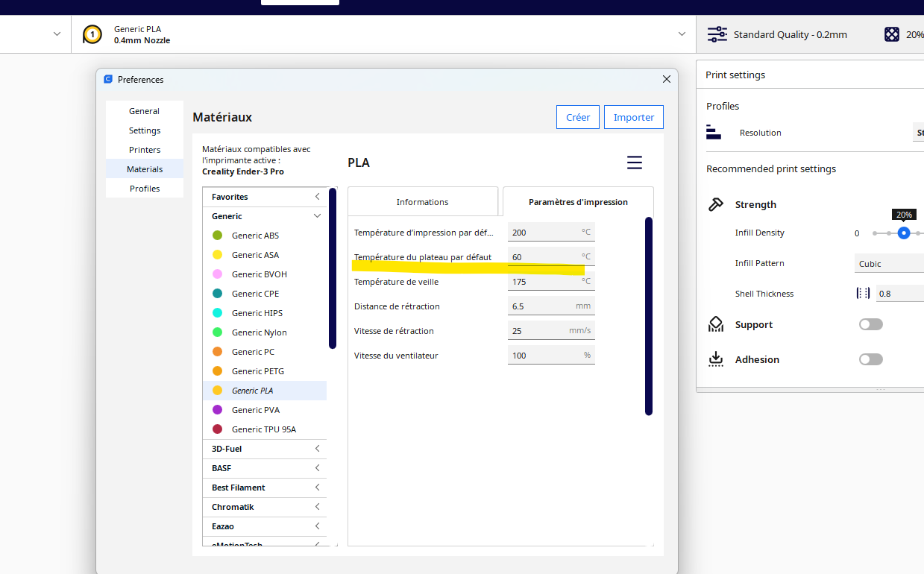The image size is (924, 574).
Task: Select the Materials preferences page
Action: [x=144, y=169]
